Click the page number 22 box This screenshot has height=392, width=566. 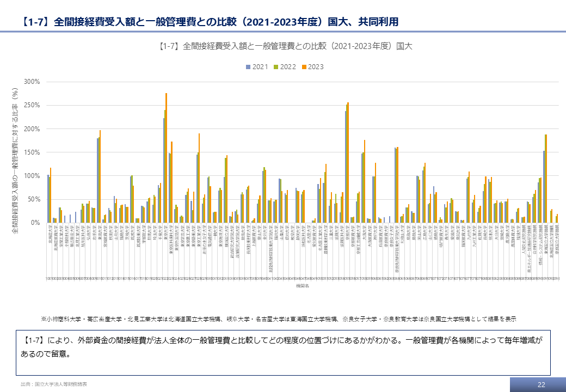click(x=541, y=384)
